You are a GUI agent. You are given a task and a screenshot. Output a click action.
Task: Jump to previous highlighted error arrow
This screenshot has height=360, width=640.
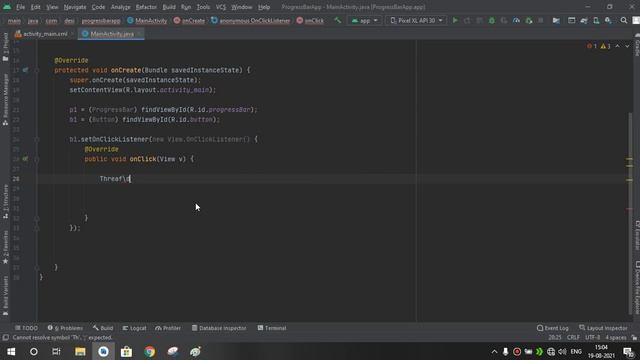(x=618, y=46)
